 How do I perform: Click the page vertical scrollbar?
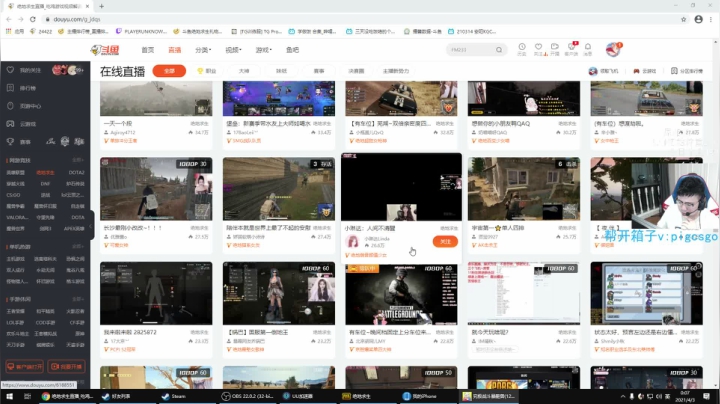tap(716, 213)
